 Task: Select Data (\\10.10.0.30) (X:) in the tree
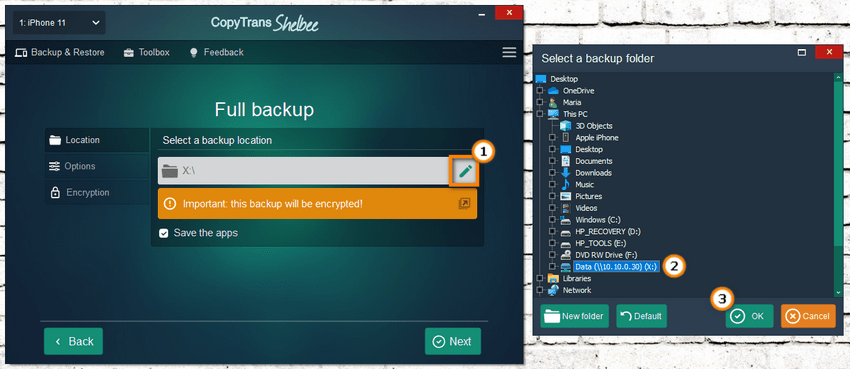617,267
